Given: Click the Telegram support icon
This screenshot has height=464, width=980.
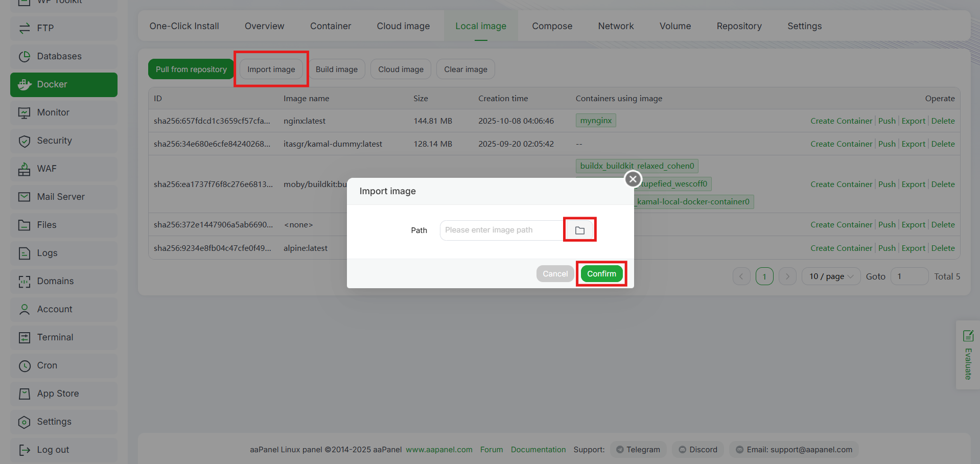Looking at the screenshot, I should point(620,450).
